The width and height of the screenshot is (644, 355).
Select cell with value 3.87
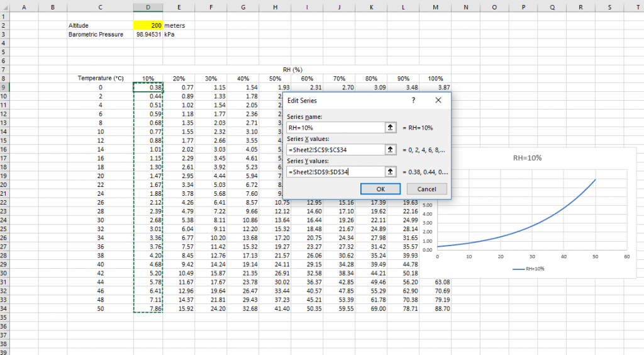(435, 87)
